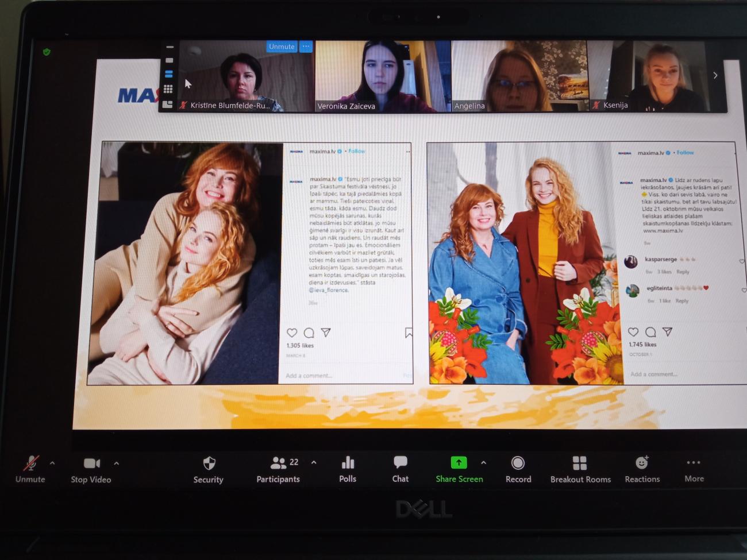747x560 pixels.
Task: Toggle Stop Video camera button
Action: [x=91, y=469]
